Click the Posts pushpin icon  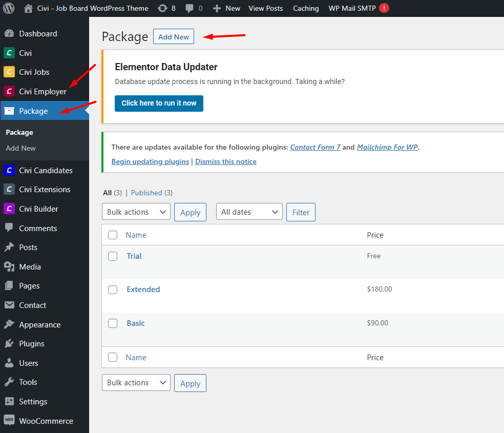9,247
